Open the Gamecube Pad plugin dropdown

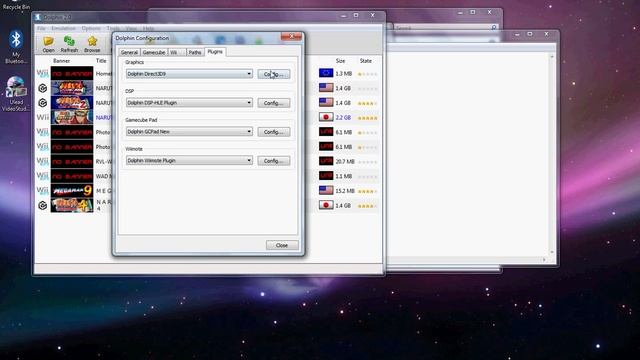click(x=189, y=132)
